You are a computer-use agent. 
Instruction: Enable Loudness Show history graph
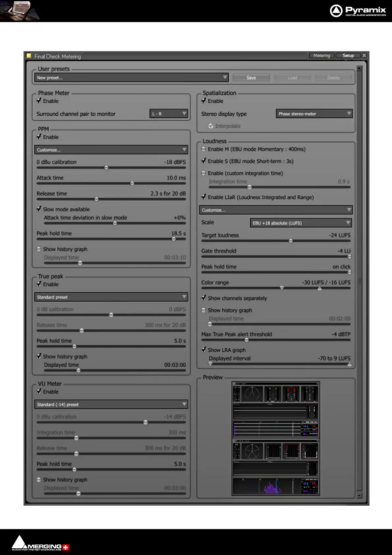pos(204,310)
